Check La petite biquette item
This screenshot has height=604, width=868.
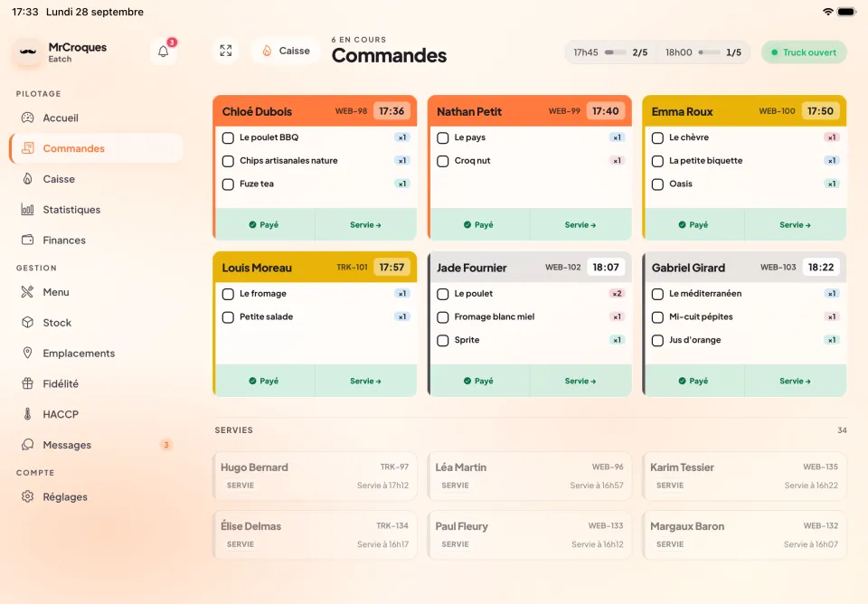point(657,161)
